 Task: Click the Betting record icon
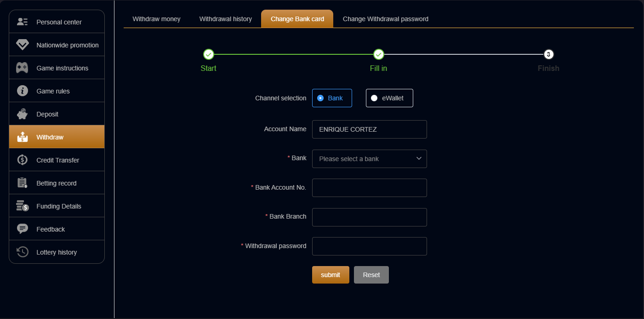[22, 183]
